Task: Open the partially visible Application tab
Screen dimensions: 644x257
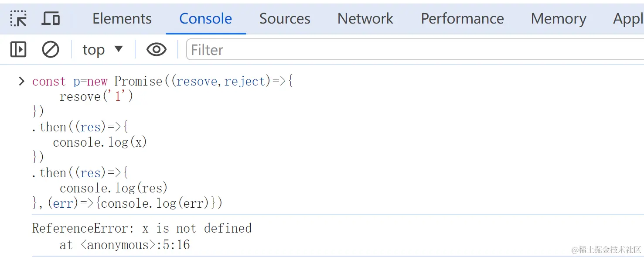Action: pos(628,19)
